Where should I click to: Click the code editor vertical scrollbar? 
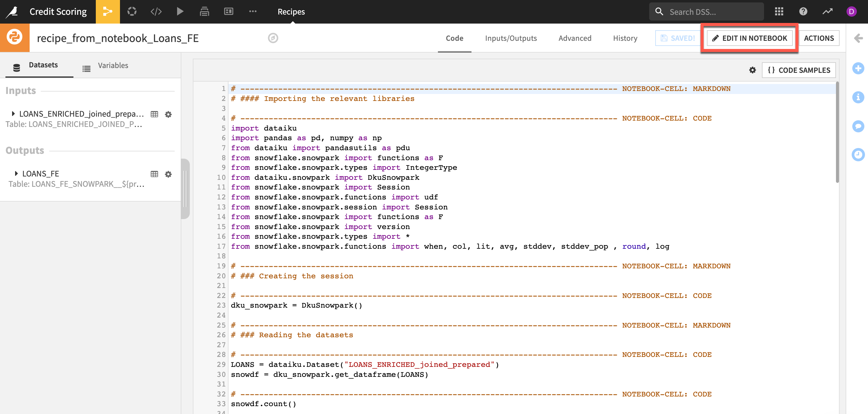(x=837, y=132)
